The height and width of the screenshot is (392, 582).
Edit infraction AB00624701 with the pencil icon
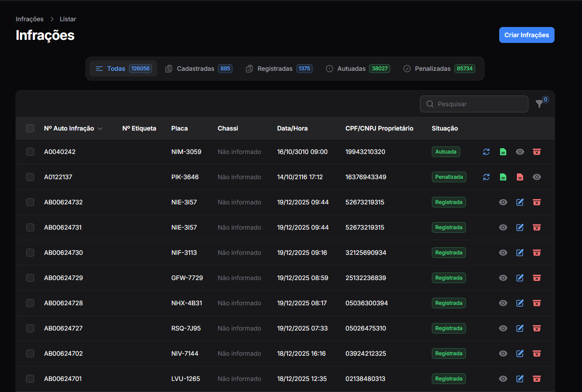pos(520,379)
